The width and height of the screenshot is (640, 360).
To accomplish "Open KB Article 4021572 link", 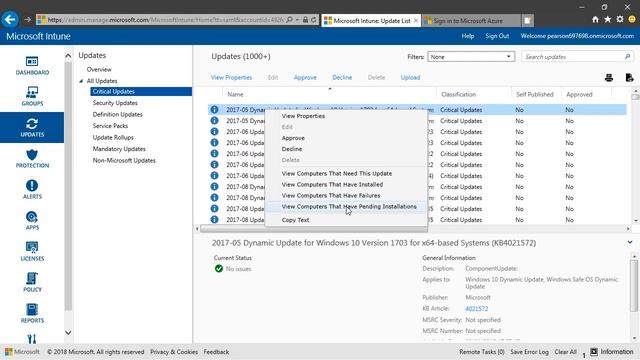I will pyautogui.click(x=476, y=309).
